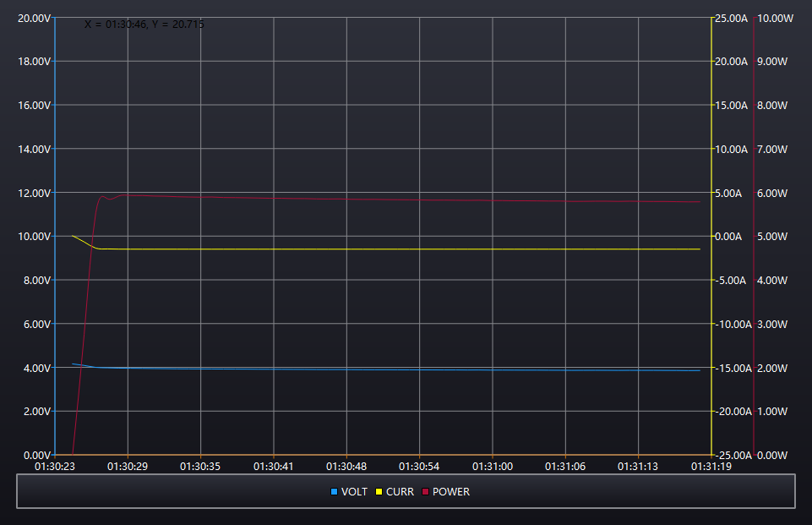Select the 6.00W power axis tick label

[773, 193]
